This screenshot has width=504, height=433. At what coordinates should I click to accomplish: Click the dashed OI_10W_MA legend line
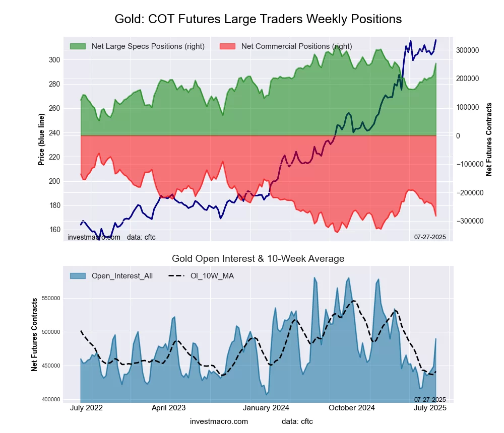pos(176,276)
